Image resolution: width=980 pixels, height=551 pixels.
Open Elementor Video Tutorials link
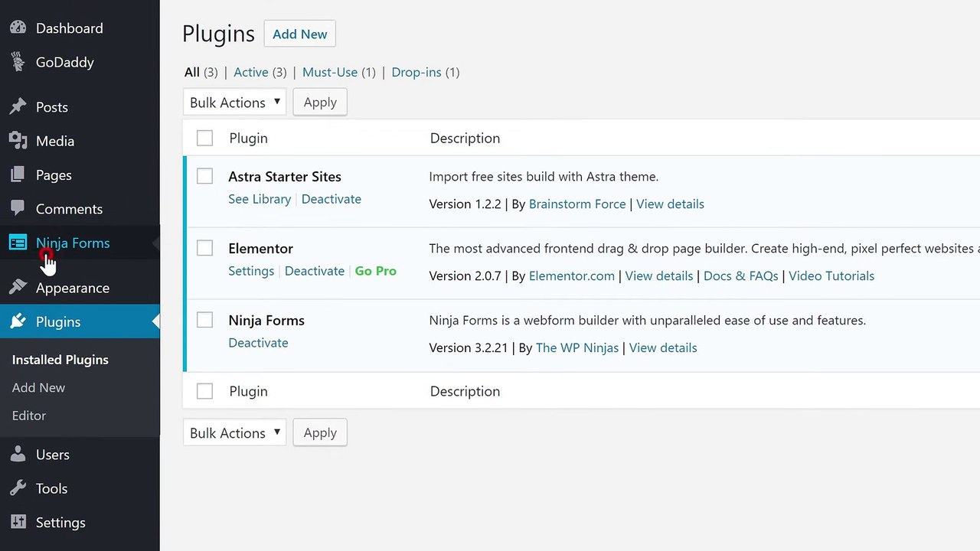click(x=831, y=275)
